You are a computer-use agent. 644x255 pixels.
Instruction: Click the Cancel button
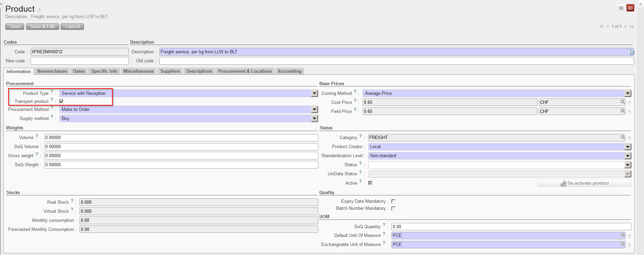point(72,27)
